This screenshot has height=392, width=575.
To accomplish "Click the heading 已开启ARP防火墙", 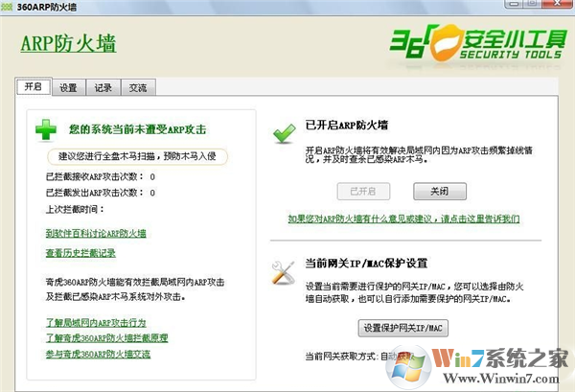I will [347, 125].
